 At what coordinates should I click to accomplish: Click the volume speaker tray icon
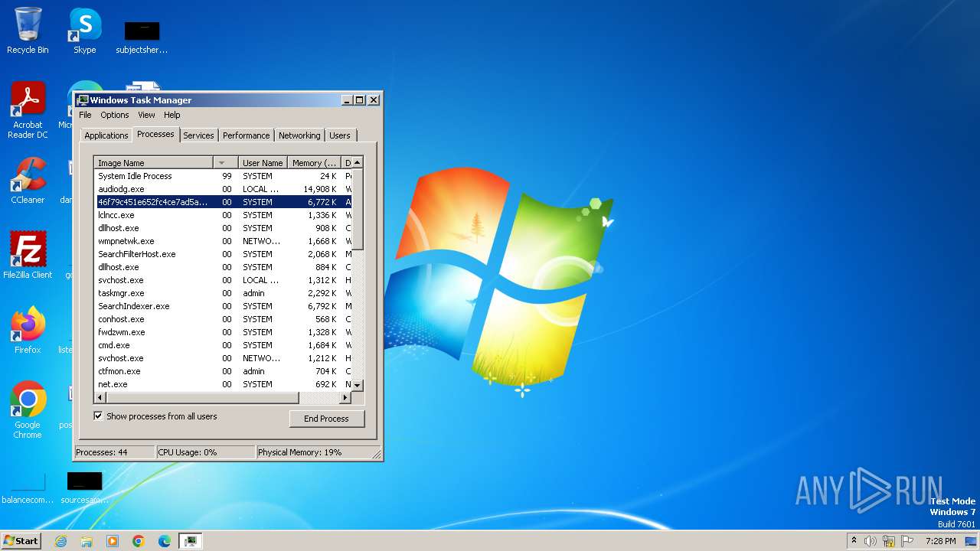coord(871,541)
